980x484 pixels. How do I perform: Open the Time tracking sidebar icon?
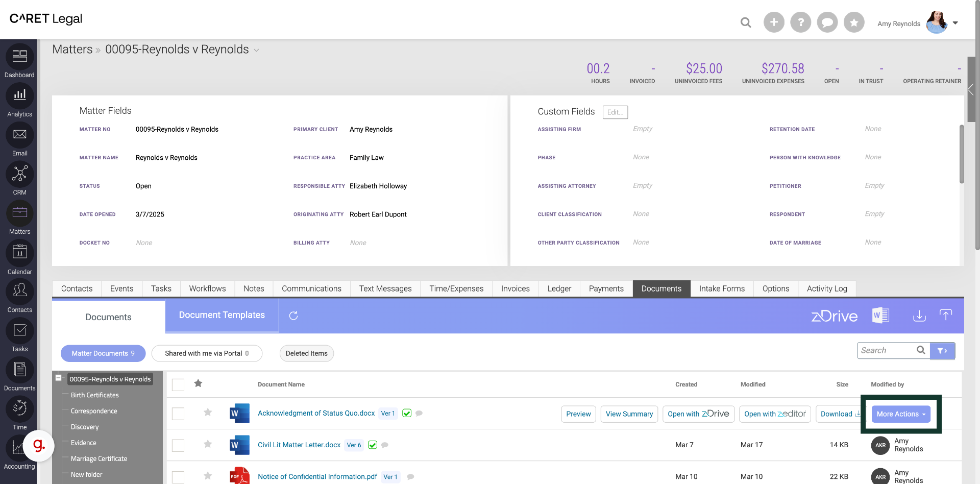[19, 409]
